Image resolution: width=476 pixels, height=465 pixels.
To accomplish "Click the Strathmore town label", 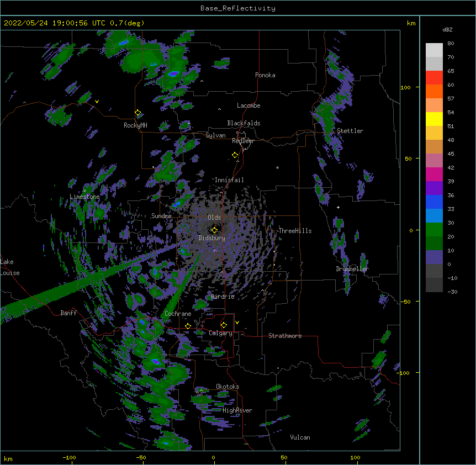I will [285, 336].
